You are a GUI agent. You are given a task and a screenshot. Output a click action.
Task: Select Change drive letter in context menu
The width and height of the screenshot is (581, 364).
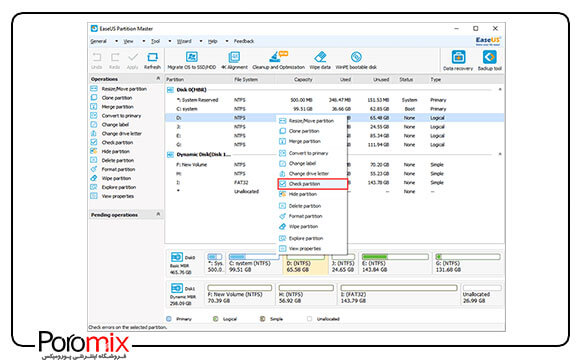coord(312,173)
